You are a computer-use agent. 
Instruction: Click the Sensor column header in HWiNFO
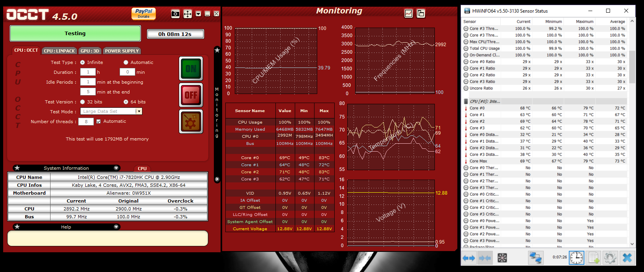(x=481, y=21)
